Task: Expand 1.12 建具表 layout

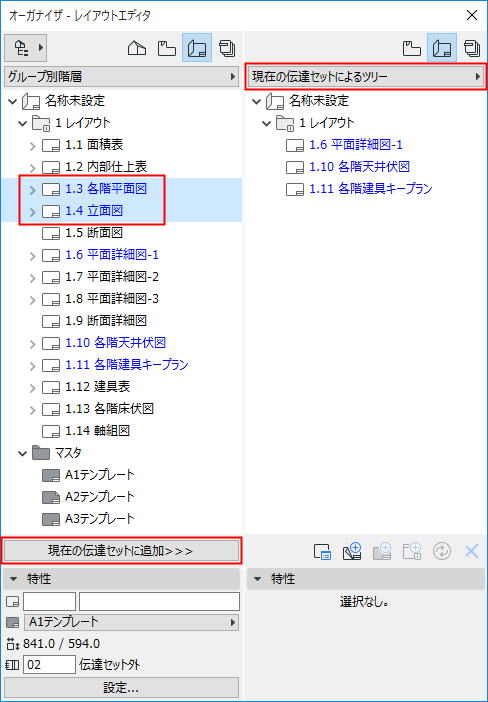Action: [x=32, y=387]
